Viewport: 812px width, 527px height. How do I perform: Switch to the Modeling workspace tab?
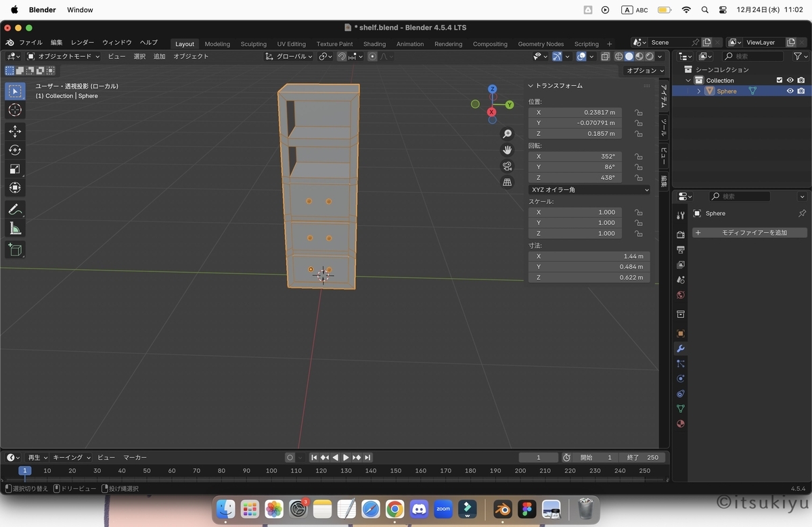pyautogui.click(x=217, y=44)
